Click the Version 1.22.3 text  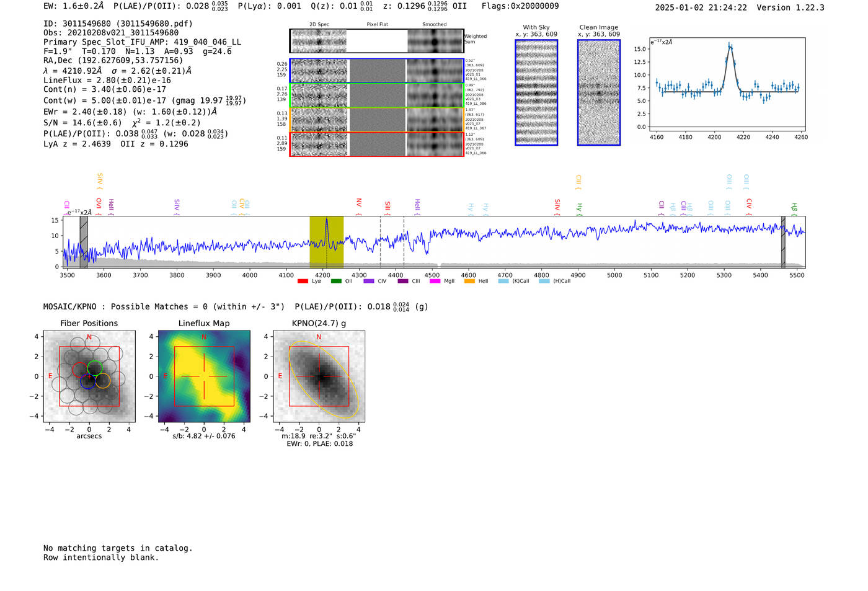(790, 8)
